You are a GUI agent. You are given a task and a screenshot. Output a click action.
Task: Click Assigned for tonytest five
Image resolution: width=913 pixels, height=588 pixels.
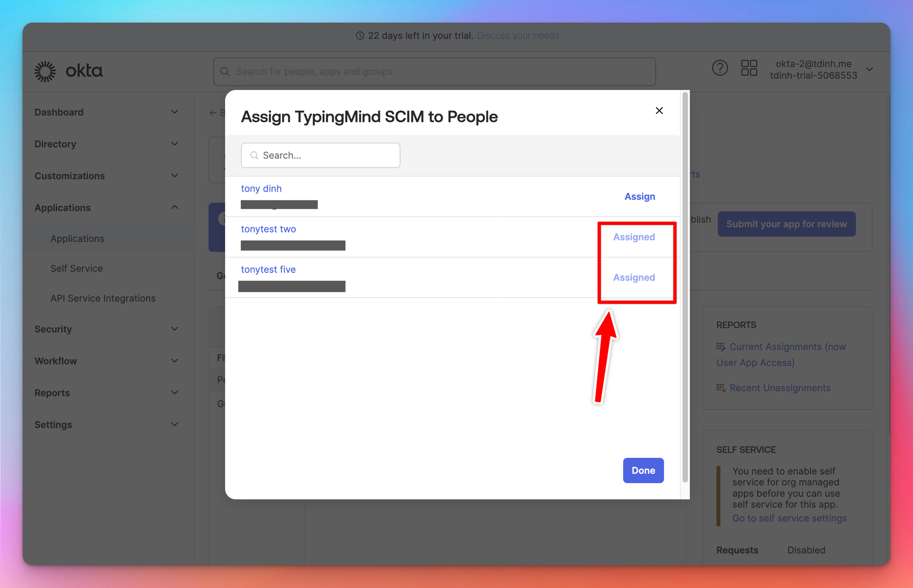[634, 278]
